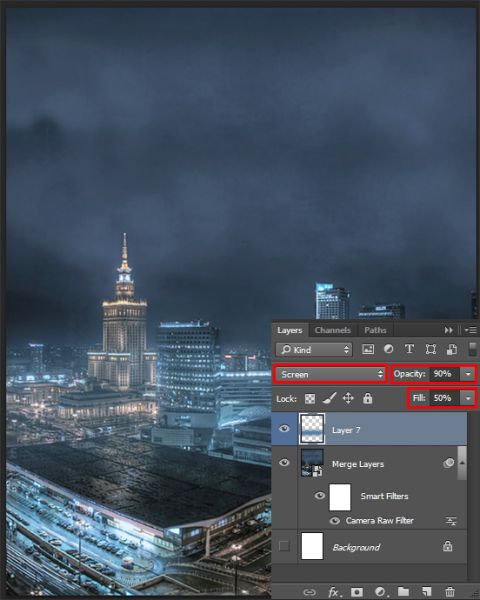Viewport: 480px width, 600px height.
Task: Filter layers by type layer icon
Action: [x=409, y=349]
